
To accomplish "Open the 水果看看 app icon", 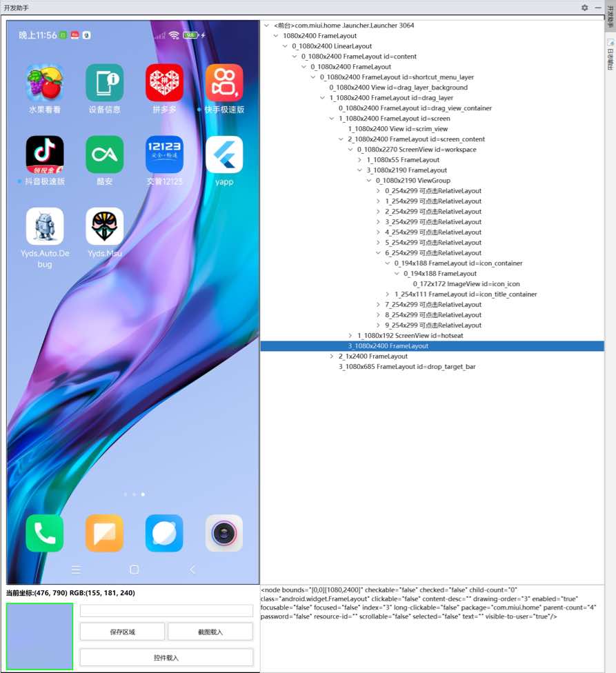I will click(45, 83).
